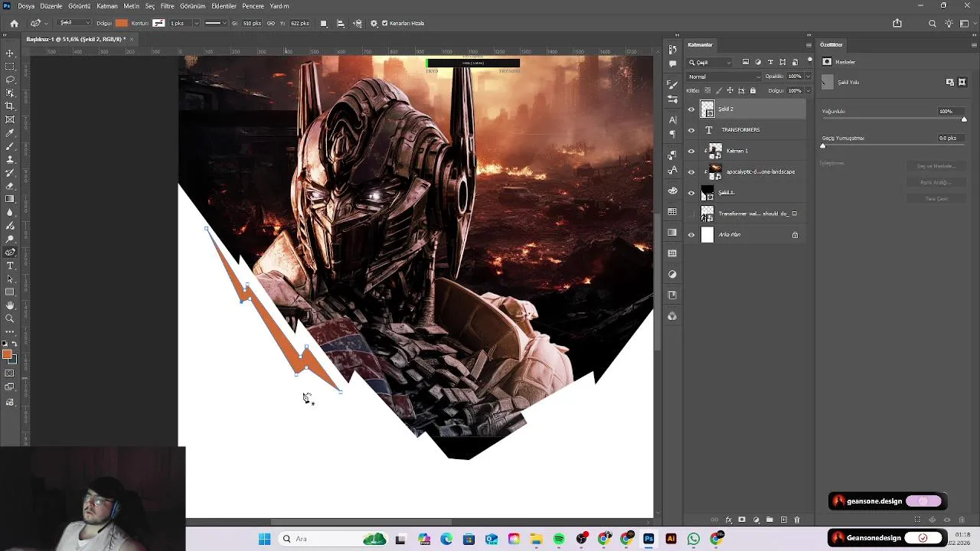Open the stroke line style dropdown

point(215,24)
